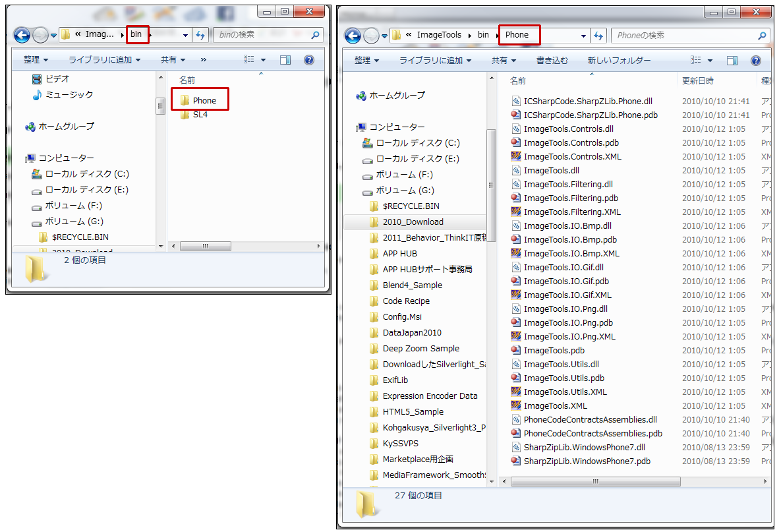Select ホームグループ in the bin window sidebar
Screen dimensions: 779x532
59,127
